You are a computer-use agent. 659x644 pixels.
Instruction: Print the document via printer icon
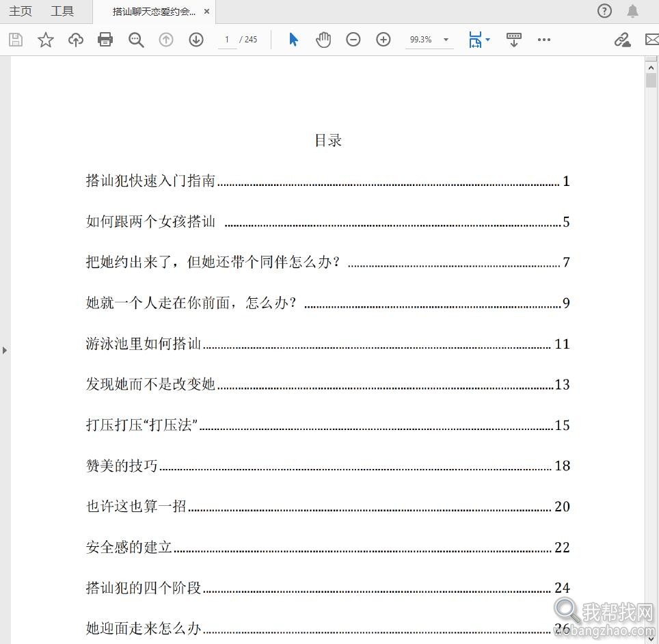pyautogui.click(x=105, y=40)
